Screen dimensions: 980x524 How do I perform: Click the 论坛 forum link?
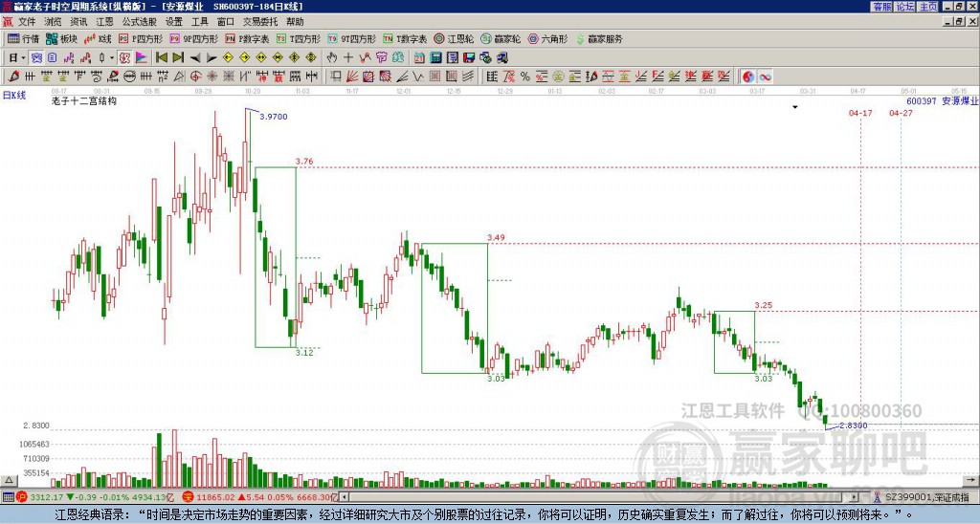coord(904,7)
